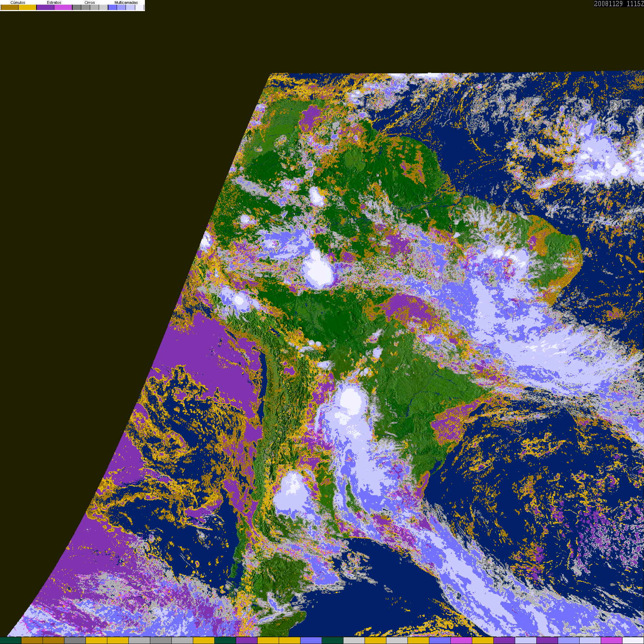
Task: Choose the second-lightest grey Cirros swatch
Action: 94,7
